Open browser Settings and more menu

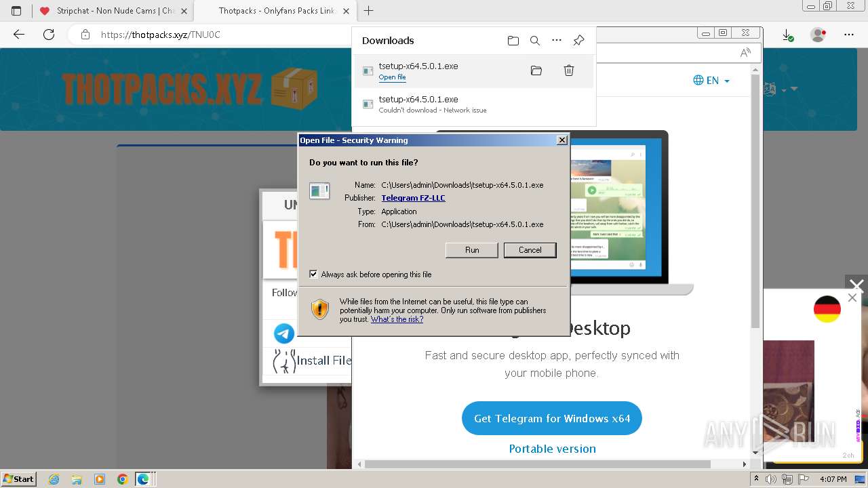(849, 35)
